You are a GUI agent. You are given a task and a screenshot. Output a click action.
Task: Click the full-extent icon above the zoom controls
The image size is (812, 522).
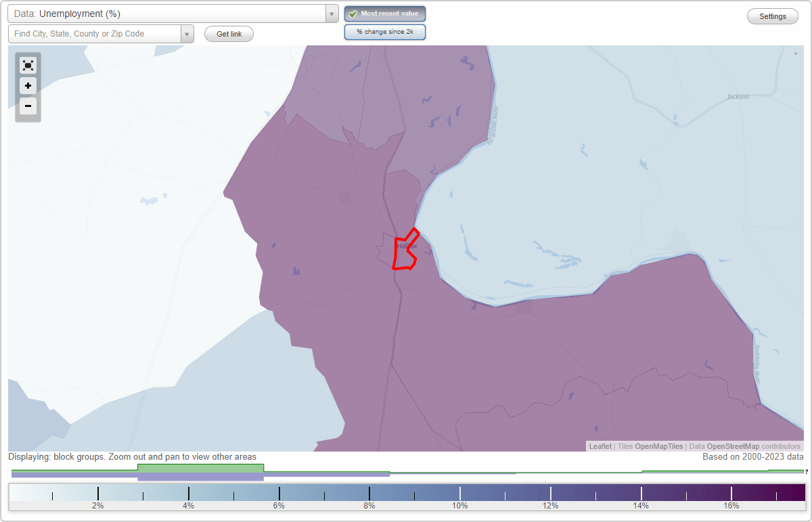28,65
